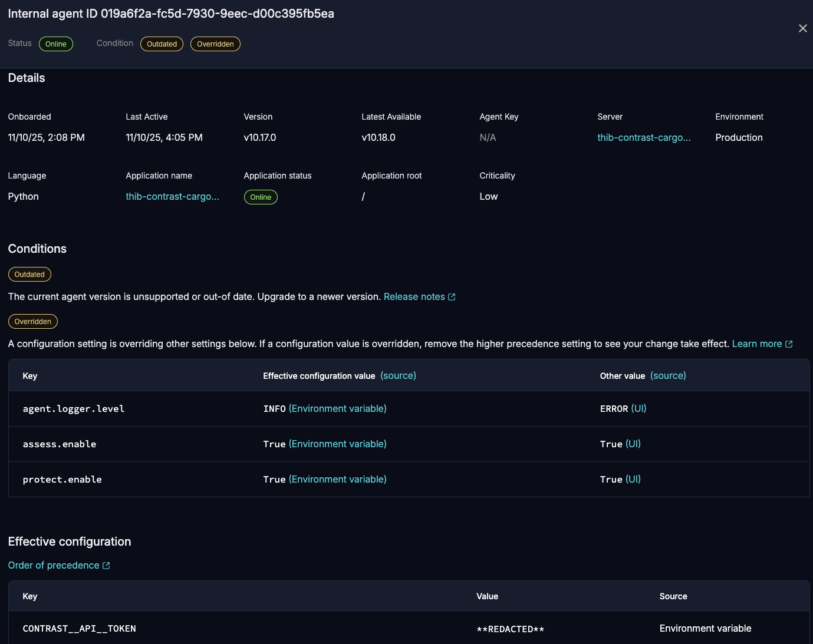Screen dimensions: 813x644
Task: Click source link beside Effective configuration value
Action: 398,375
